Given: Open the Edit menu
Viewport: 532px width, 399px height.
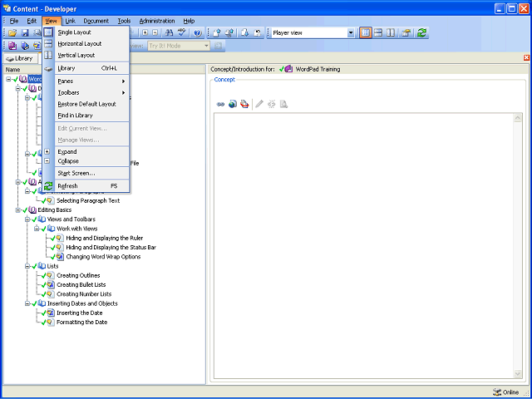Looking at the screenshot, I should [x=32, y=21].
